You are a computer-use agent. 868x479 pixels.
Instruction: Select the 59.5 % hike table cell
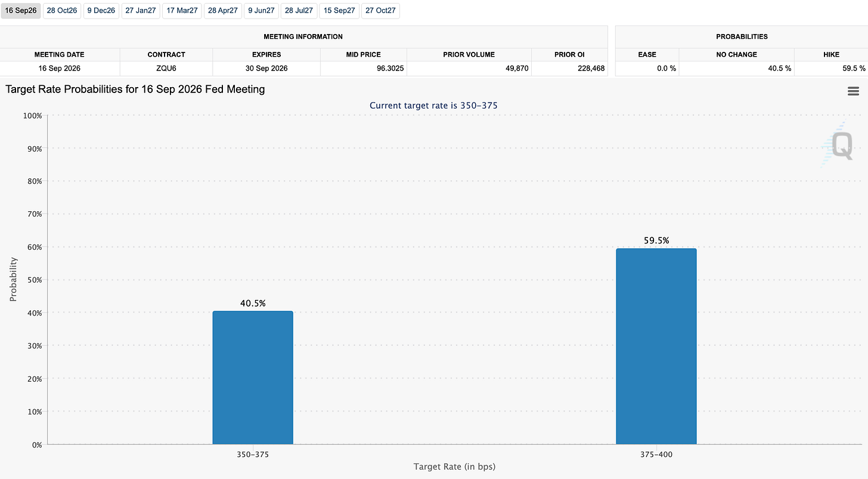point(831,69)
